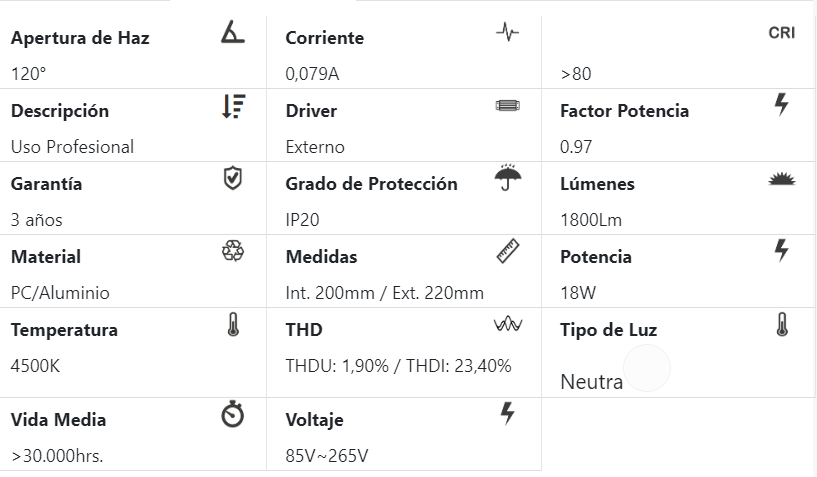Click the lightning bolt icon beside Voltaje
The width and height of the screenshot is (817, 477).
[507, 413]
